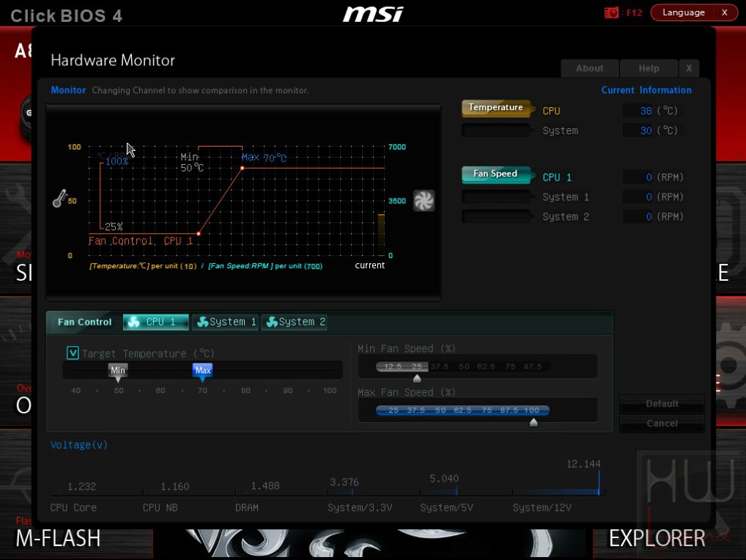The image size is (746, 560).
Task: Toggle the System temperature channel button
Action: (x=497, y=130)
